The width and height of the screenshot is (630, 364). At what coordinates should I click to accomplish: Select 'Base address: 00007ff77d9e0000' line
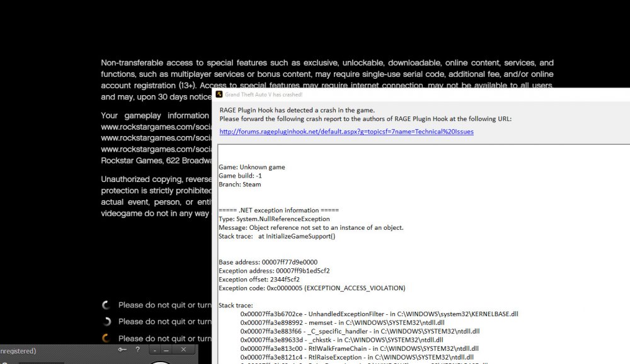(268, 262)
